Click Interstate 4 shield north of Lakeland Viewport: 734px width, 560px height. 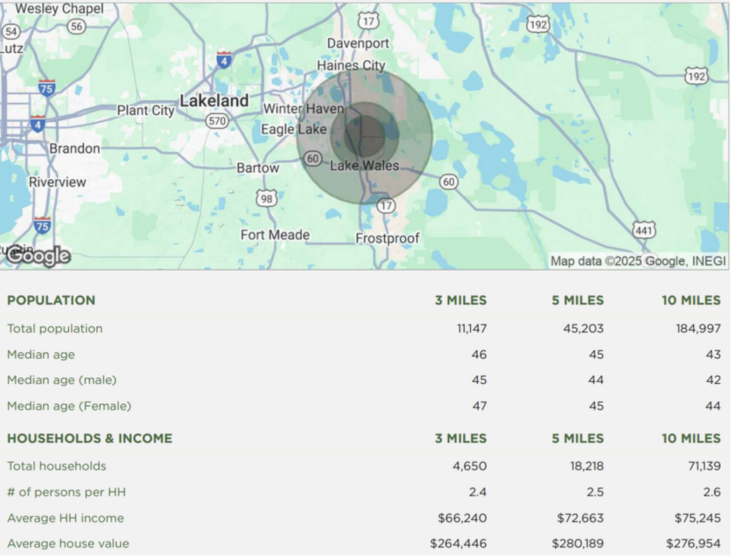tap(224, 60)
